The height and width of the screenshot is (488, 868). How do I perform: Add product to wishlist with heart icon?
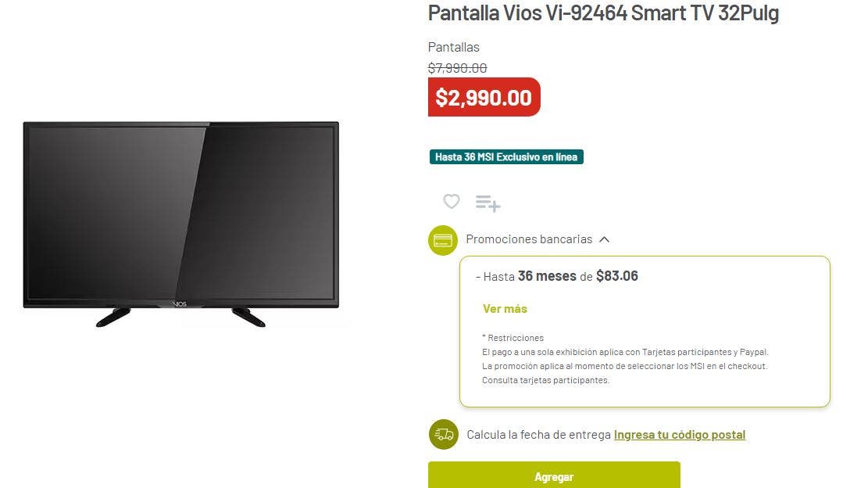[x=451, y=201]
